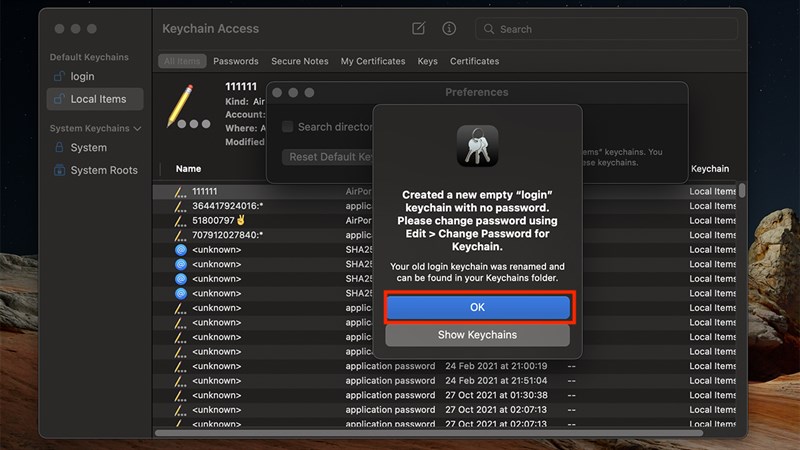This screenshot has width=800, height=450.
Task: Click the horizontal scrollbar at bottom
Action: click(429, 433)
